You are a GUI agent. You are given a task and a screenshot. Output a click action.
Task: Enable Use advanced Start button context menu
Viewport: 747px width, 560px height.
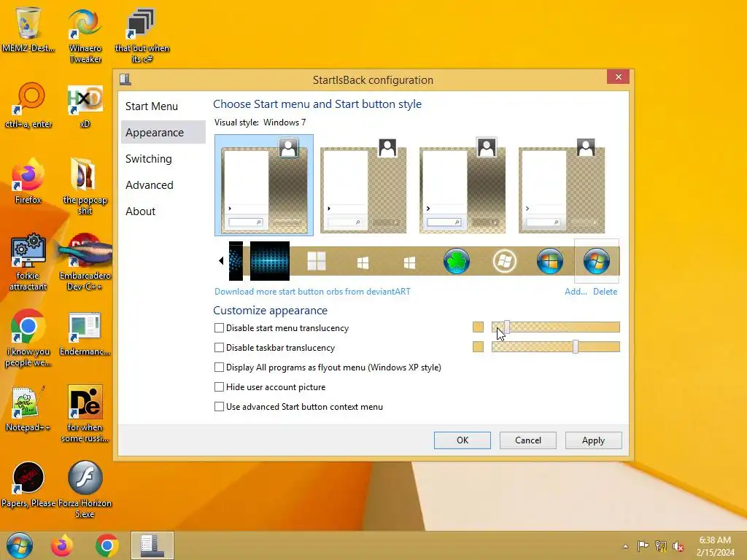(219, 407)
